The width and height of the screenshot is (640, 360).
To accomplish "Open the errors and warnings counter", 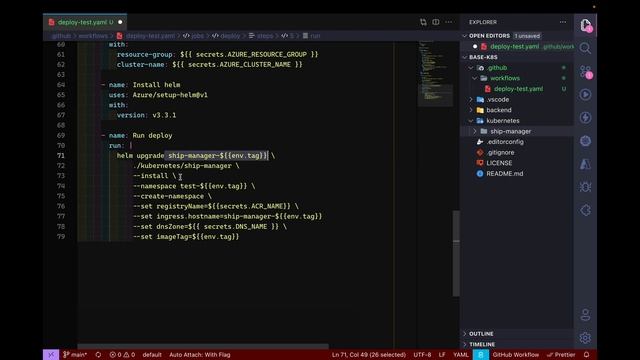I will [x=122, y=355].
